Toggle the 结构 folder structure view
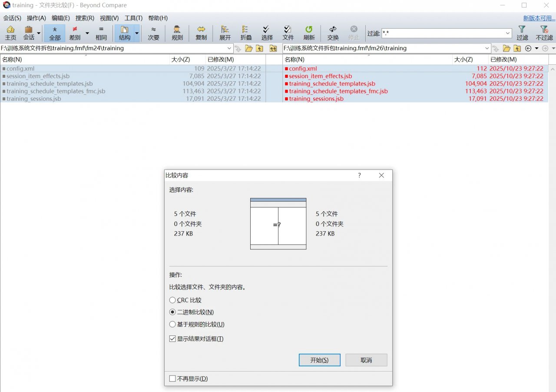Screen dimensions: 556x392 [125, 33]
